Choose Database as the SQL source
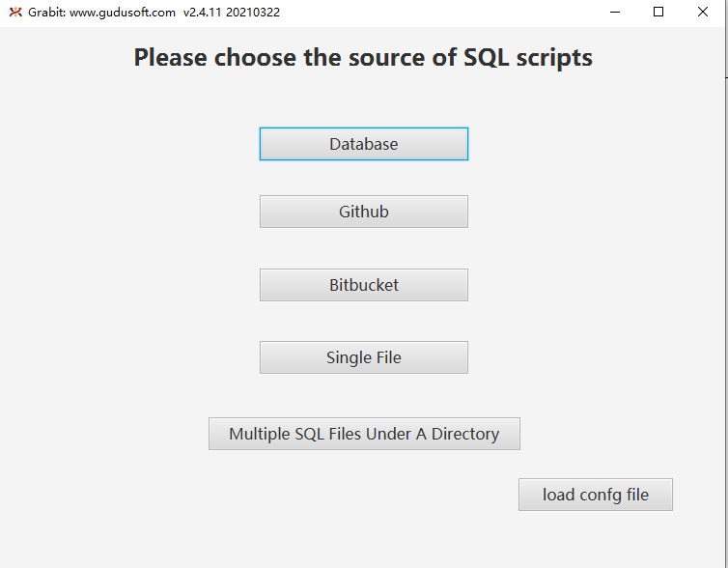Viewport: 728px width, 568px height. tap(364, 144)
